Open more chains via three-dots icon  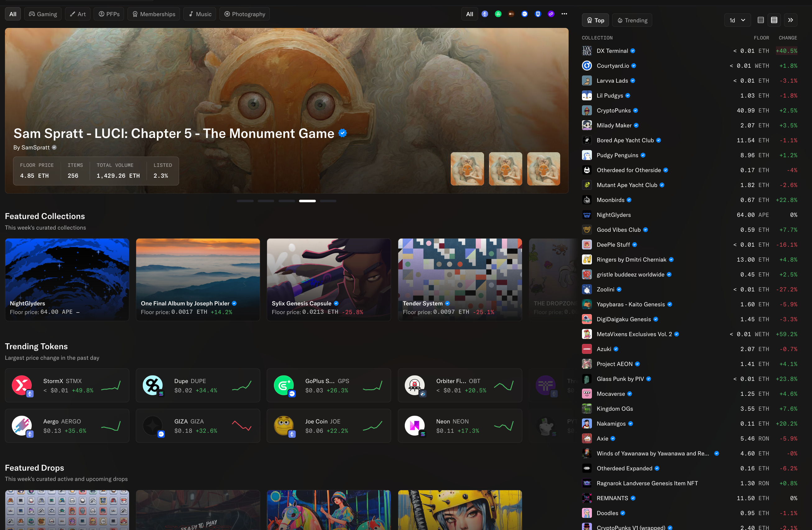coord(564,14)
